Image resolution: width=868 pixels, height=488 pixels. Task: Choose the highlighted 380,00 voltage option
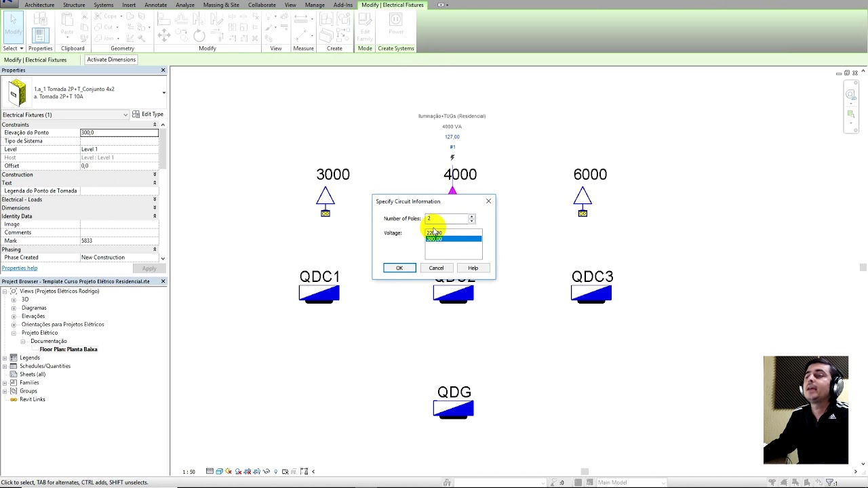tap(454, 239)
